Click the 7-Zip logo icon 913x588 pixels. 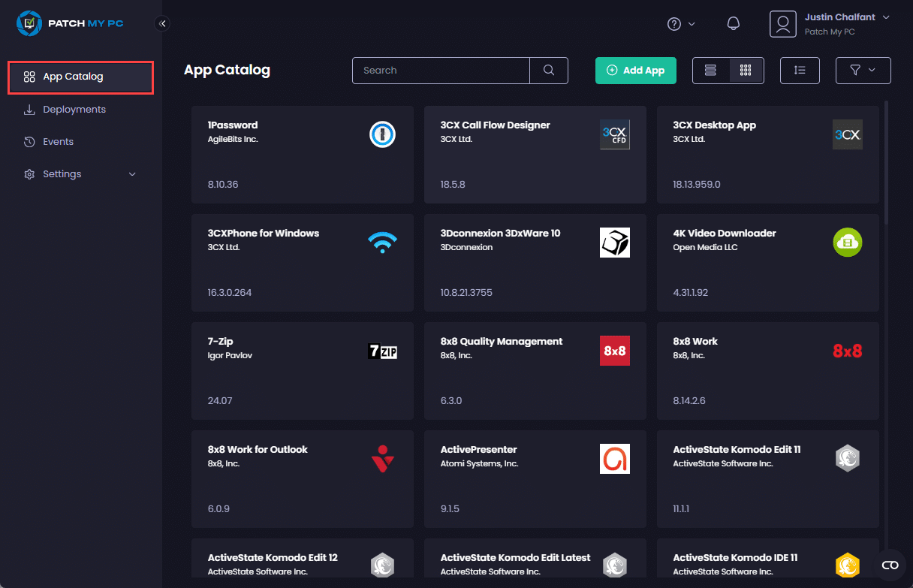(382, 351)
